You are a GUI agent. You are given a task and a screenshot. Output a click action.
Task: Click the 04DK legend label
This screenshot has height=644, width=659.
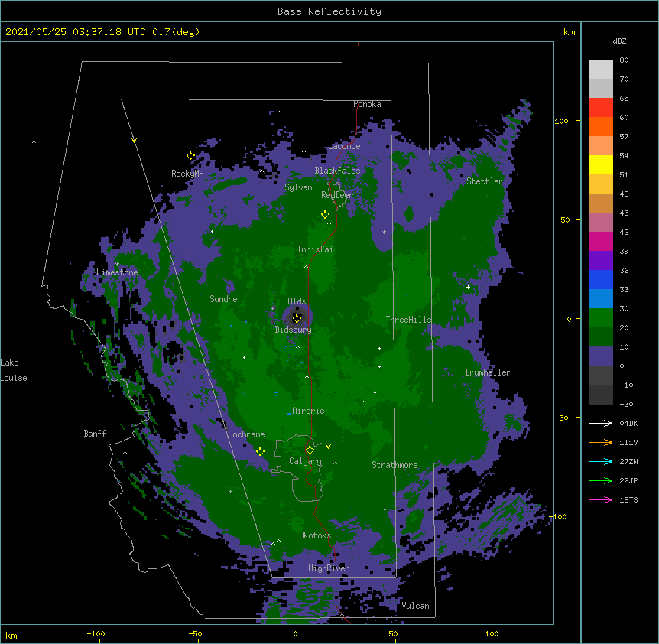628,423
